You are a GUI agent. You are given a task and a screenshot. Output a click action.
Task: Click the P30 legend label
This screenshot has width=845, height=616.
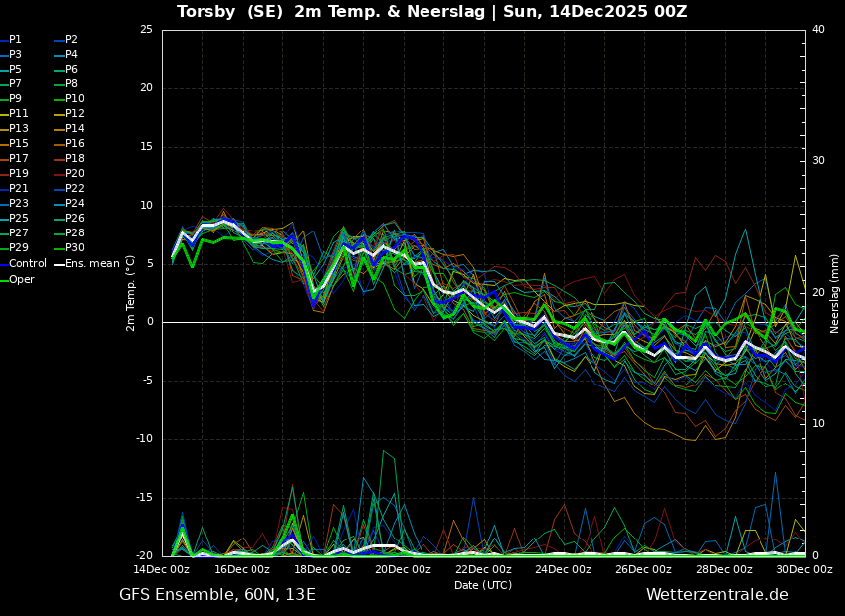(x=70, y=247)
